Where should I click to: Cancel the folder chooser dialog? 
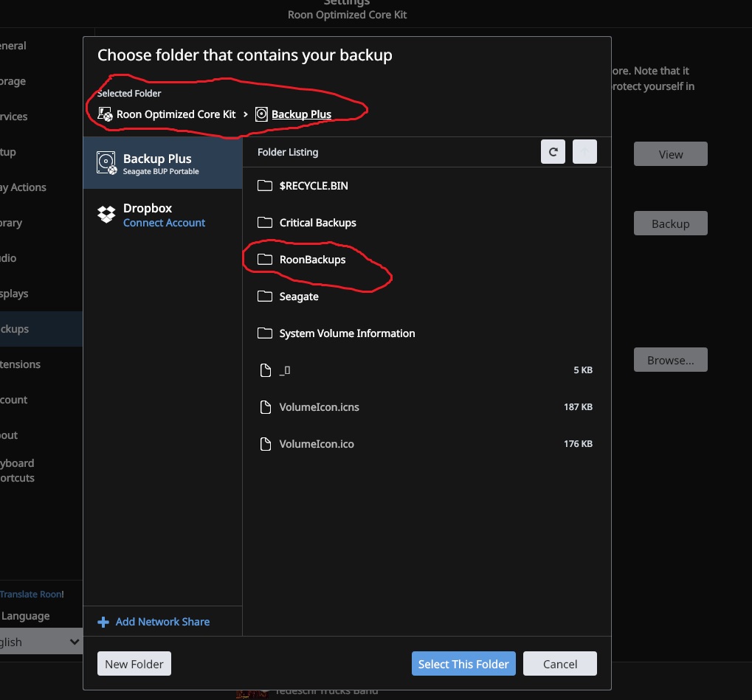[x=560, y=664]
